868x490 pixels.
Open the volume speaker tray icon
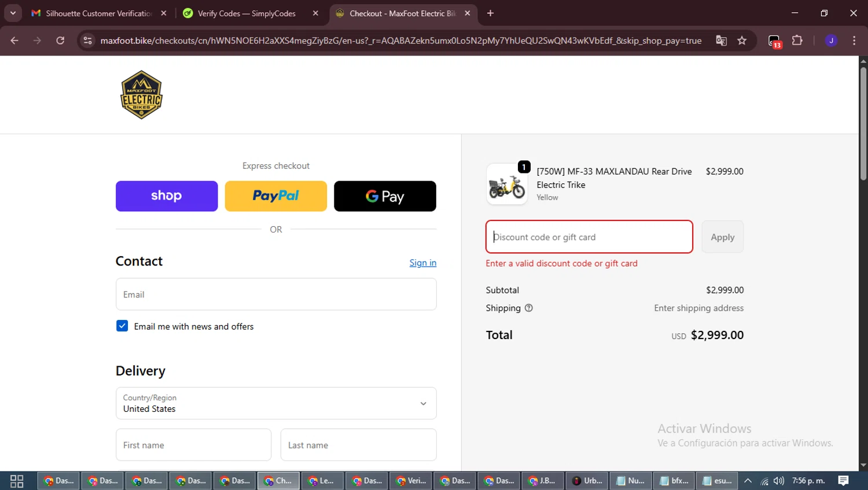(x=779, y=481)
